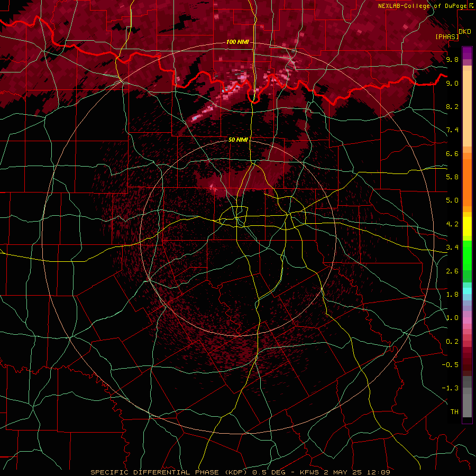This screenshot has height=476, width=476.
Task: Click the gray bottom color bar segment
Action: (x=467, y=406)
